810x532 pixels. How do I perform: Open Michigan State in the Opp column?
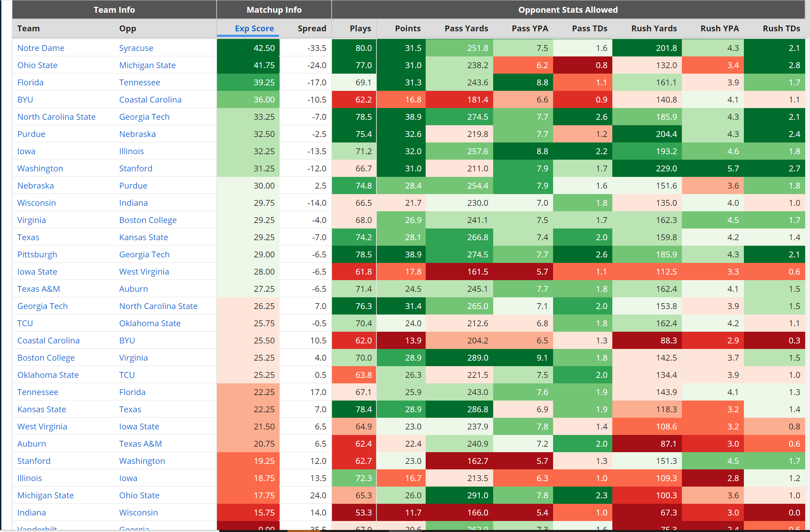147,65
